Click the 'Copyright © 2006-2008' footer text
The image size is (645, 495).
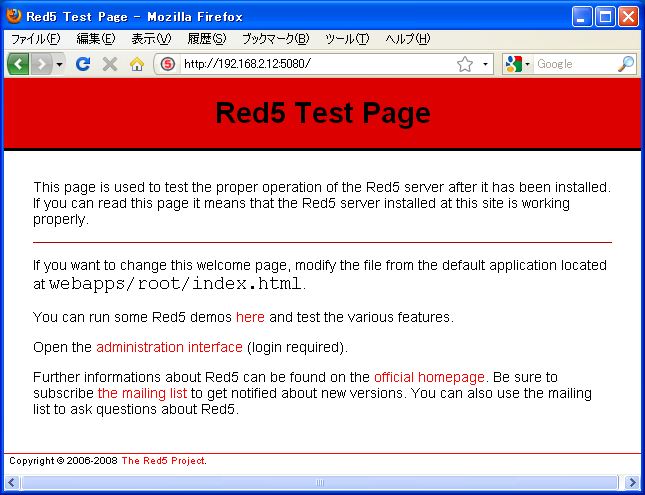tap(63, 461)
